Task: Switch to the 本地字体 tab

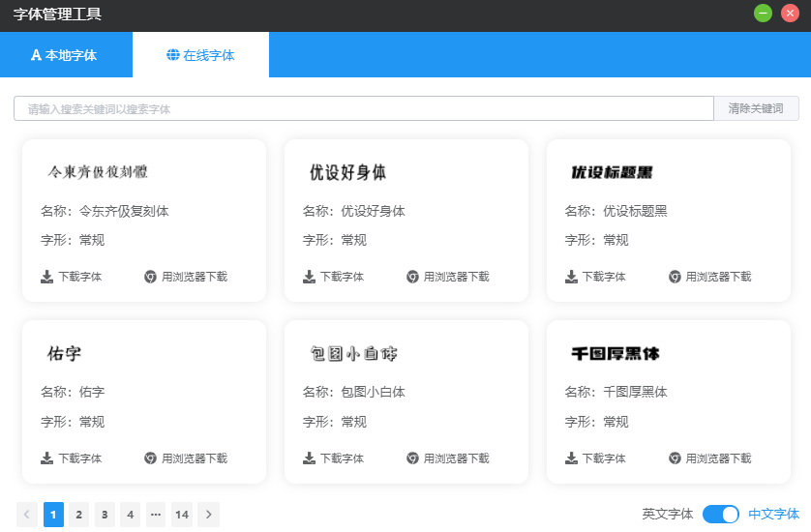Action: point(65,55)
